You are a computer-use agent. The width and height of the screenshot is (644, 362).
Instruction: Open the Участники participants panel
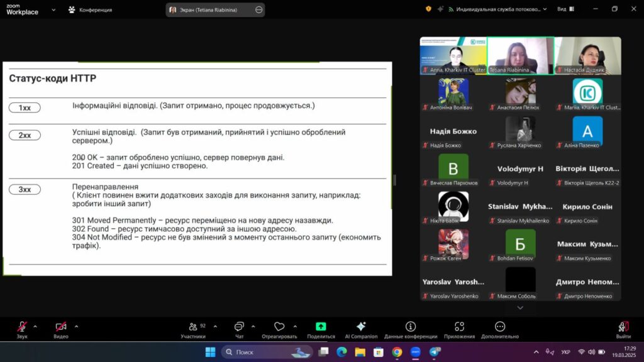[x=193, y=330]
